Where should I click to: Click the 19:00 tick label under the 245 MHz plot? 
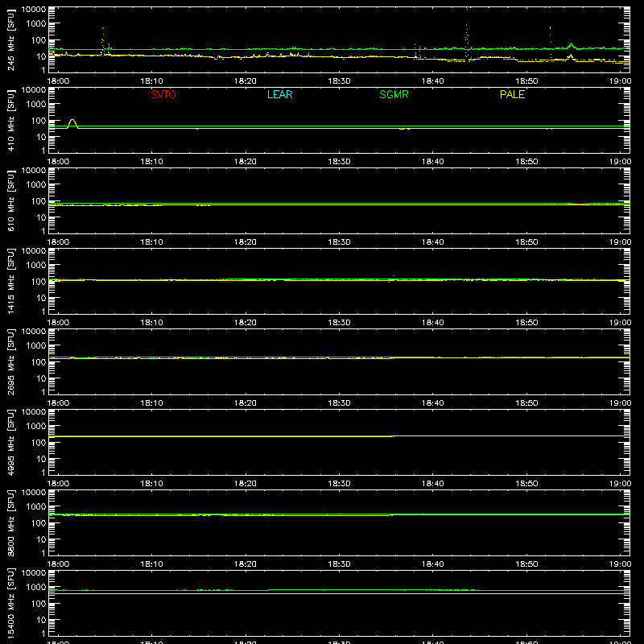620,81
